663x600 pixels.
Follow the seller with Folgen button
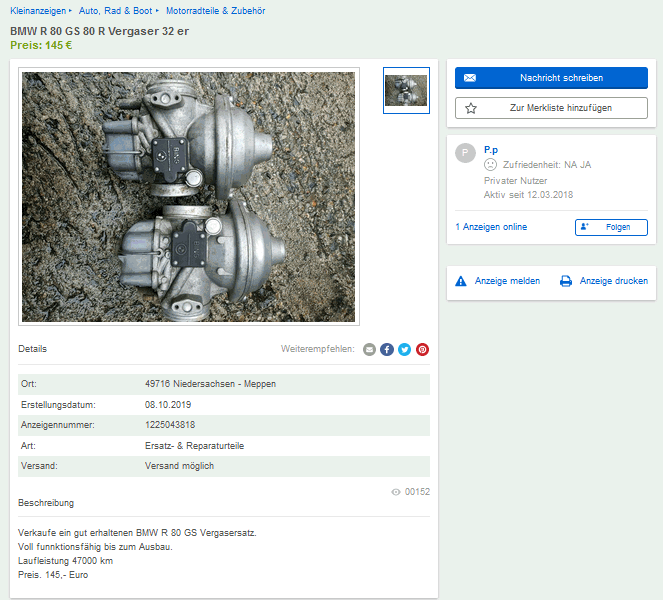[x=611, y=227]
